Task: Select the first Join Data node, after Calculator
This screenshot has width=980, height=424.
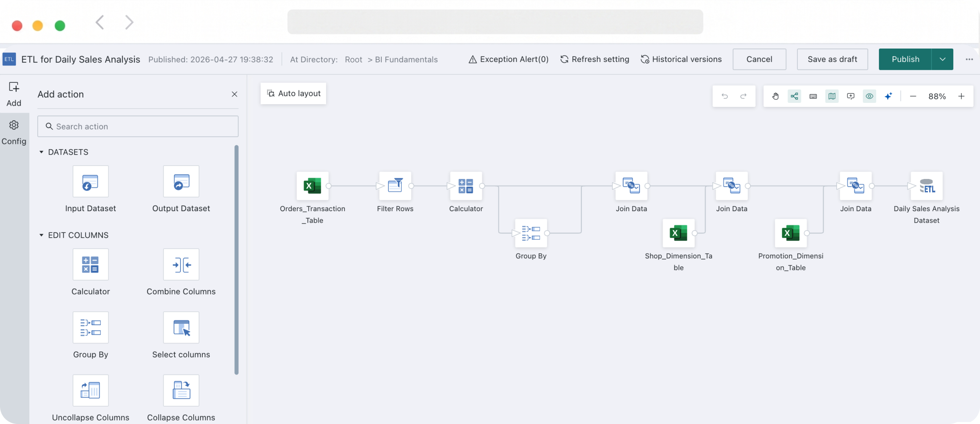Action: pyautogui.click(x=631, y=186)
